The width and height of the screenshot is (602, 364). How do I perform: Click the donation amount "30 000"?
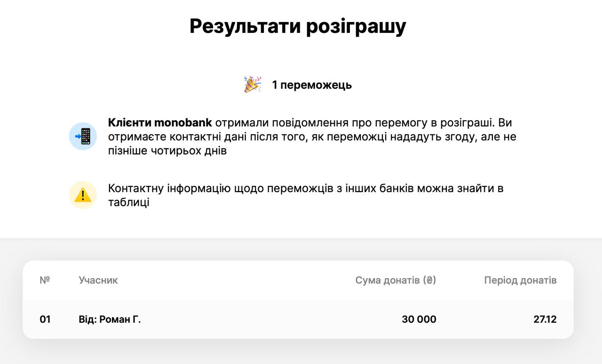point(419,319)
